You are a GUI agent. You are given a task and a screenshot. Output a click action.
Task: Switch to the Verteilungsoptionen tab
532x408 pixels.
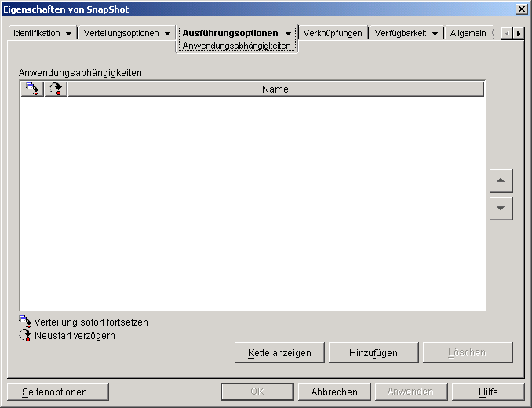point(121,33)
